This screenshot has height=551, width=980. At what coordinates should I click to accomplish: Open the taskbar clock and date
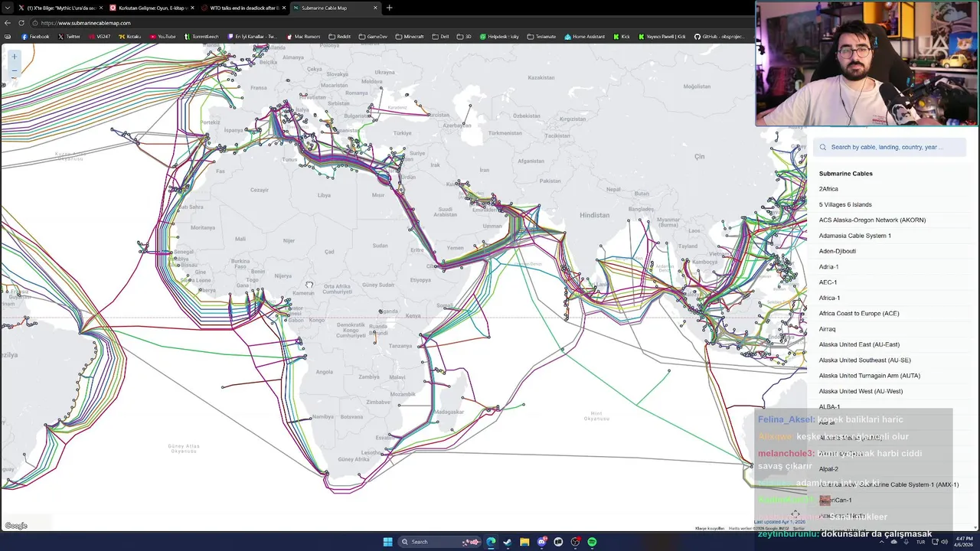pos(964,542)
